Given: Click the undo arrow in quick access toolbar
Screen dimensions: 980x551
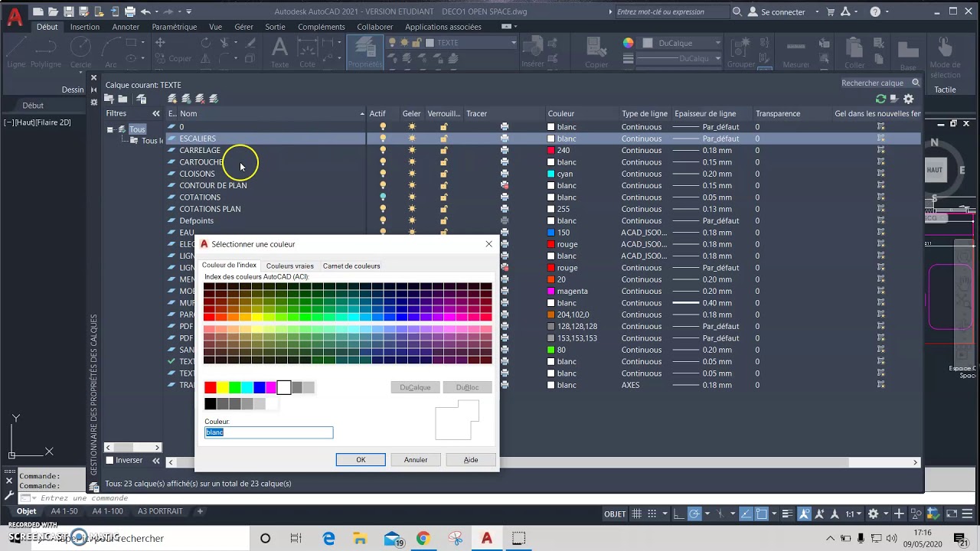Looking at the screenshot, I should [x=145, y=11].
